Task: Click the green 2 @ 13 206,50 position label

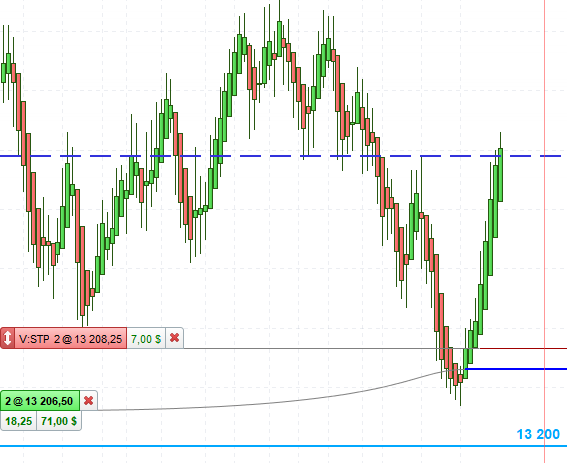Action: (40, 401)
